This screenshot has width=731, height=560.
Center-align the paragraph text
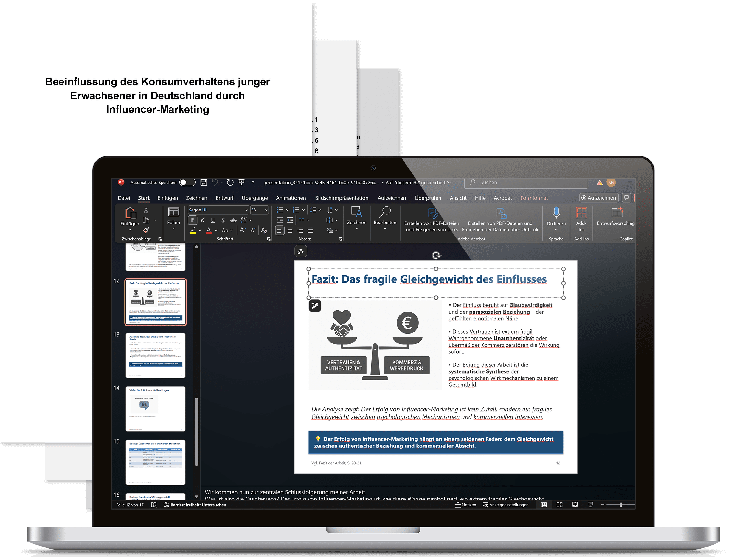290,230
